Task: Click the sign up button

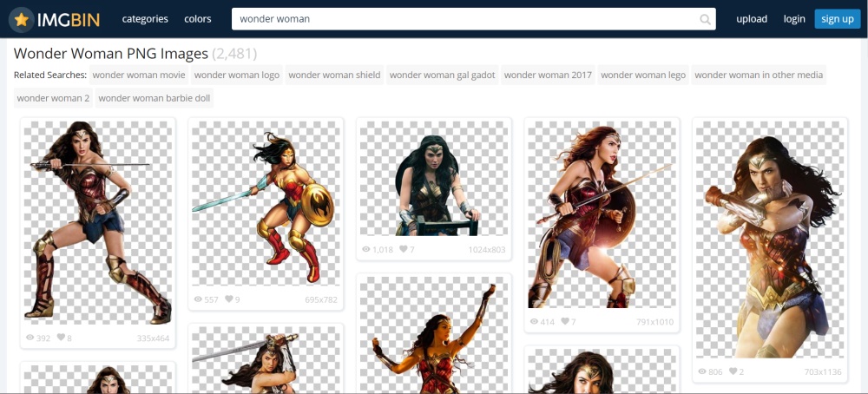Action: pos(838,19)
